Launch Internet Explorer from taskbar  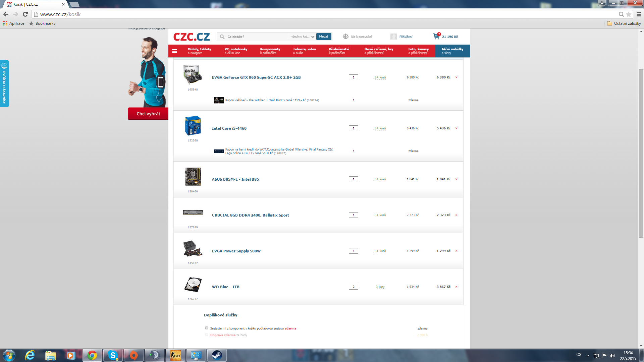(x=30, y=355)
